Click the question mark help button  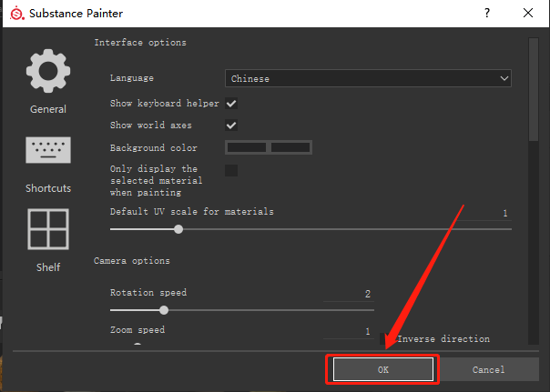tap(487, 14)
